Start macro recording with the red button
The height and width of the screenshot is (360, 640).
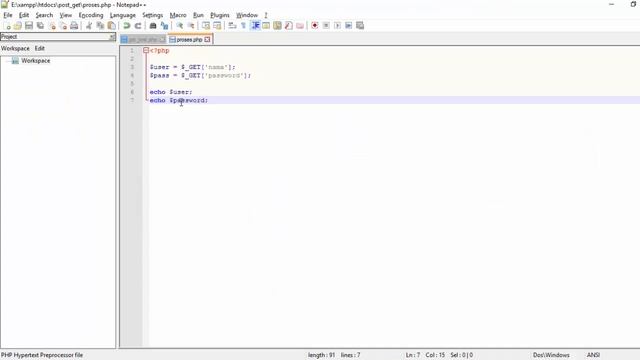[x=315, y=26]
